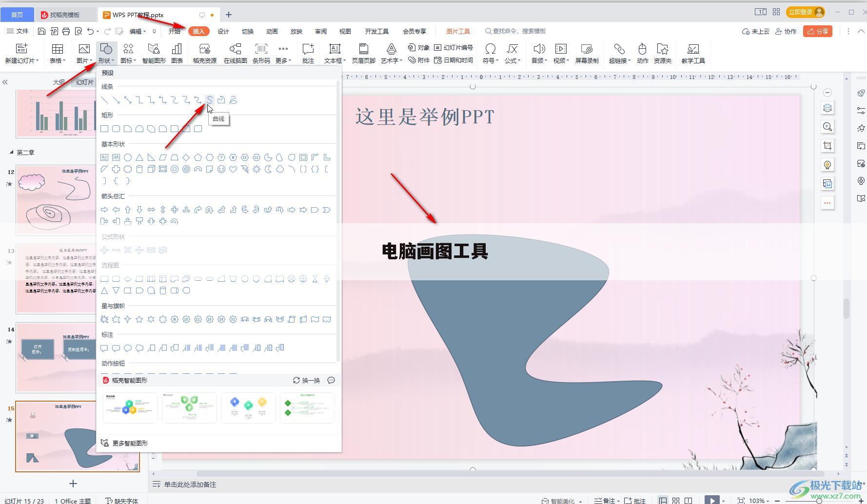
Task: Open the Hyperlink (超链接) dropdown
Action: [619, 60]
